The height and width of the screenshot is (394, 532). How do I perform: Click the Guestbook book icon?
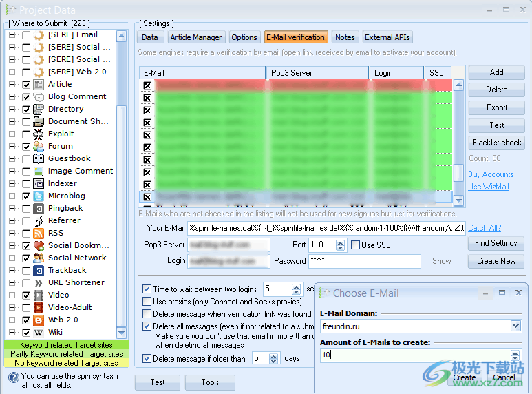tap(39, 159)
